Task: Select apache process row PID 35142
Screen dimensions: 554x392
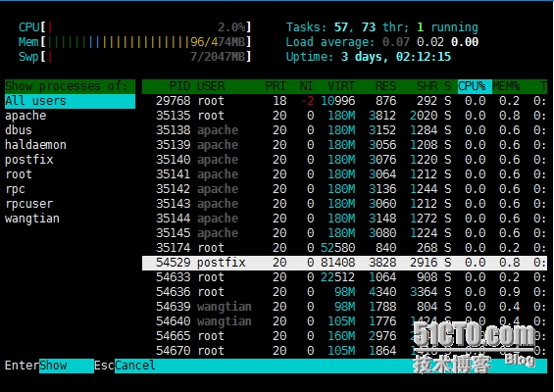Action: (x=344, y=189)
